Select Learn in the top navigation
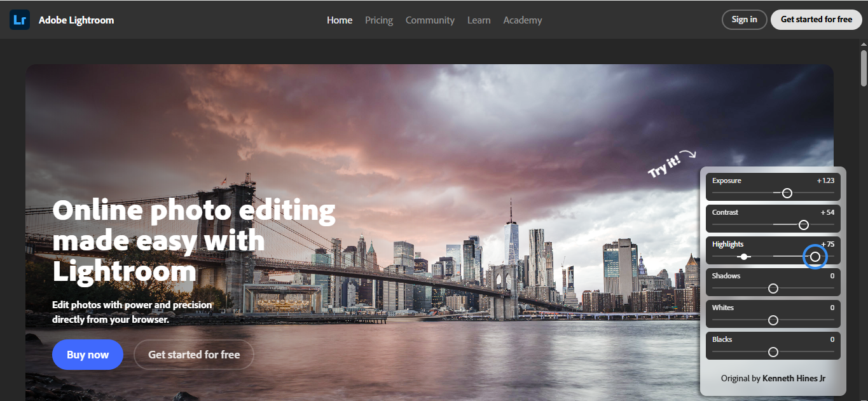Screen dimensions: 868x401 coord(479,20)
